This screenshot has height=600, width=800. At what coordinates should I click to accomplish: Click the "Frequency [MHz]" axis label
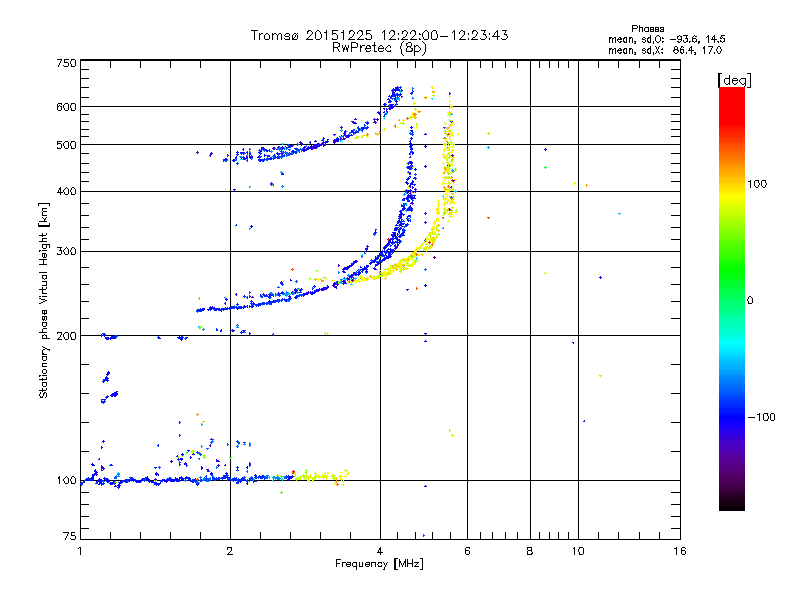[379, 564]
